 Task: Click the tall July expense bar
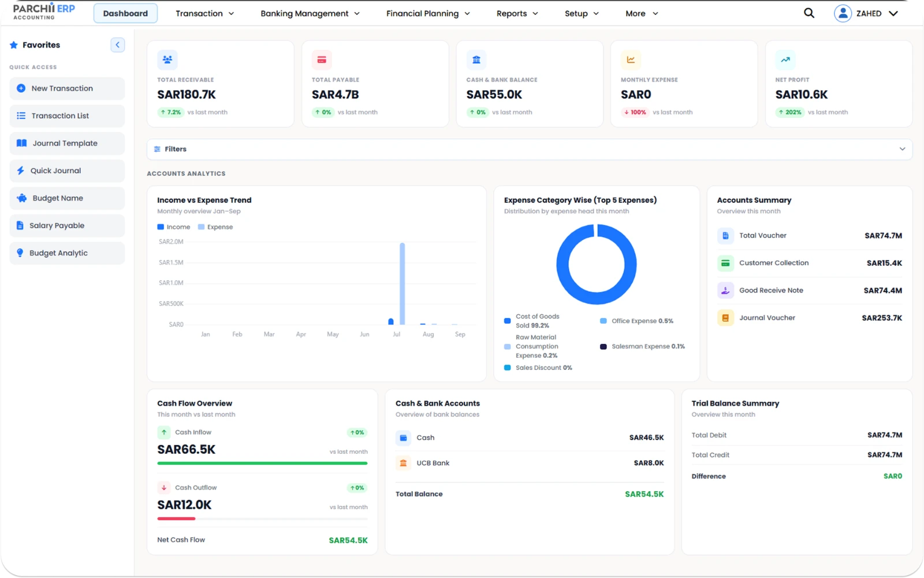403,284
